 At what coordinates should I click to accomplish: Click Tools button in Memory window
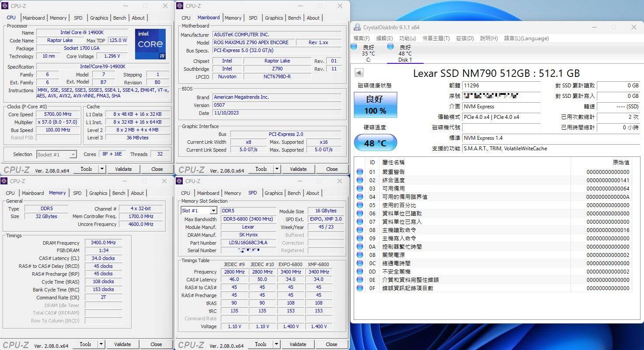85,344
